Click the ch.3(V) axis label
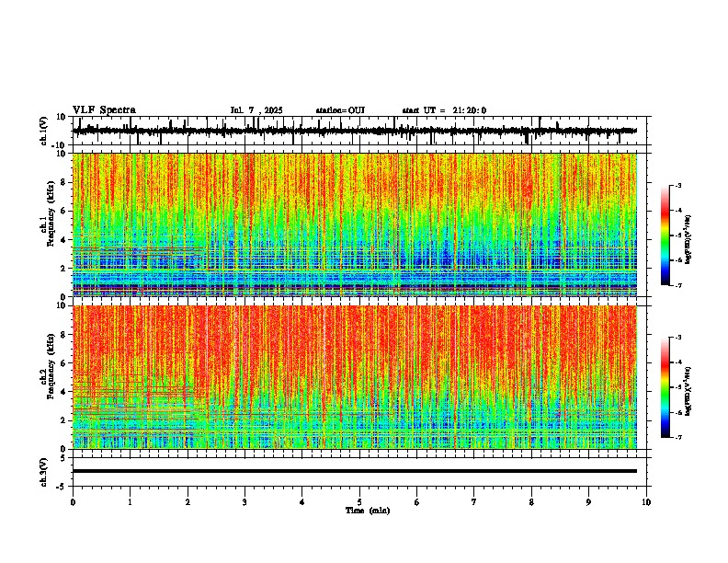 (44, 472)
